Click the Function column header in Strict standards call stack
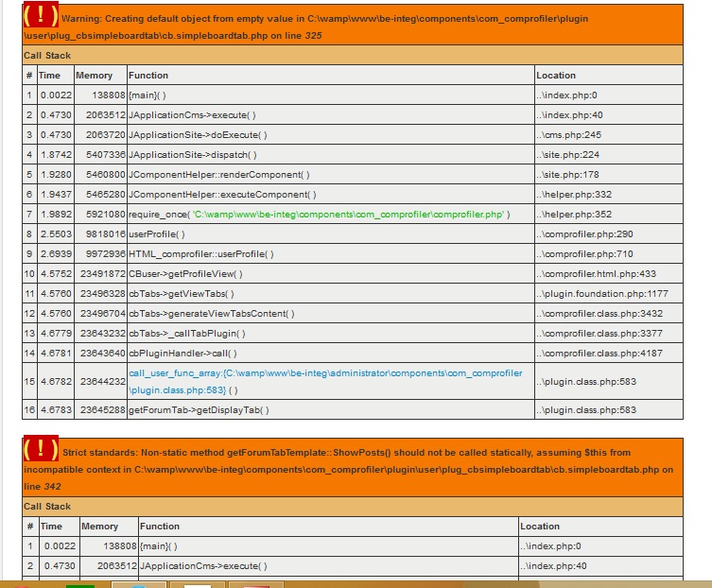This screenshot has height=588, width=712. [x=160, y=527]
